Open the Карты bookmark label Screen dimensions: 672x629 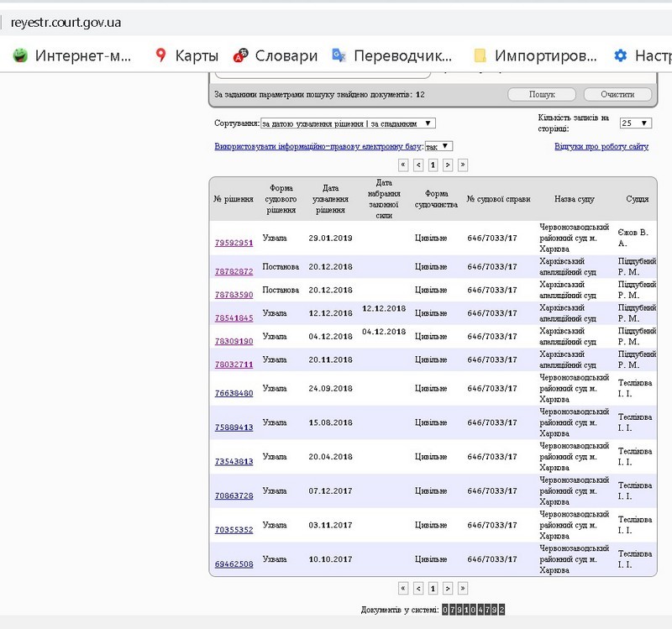click(197, 55)
